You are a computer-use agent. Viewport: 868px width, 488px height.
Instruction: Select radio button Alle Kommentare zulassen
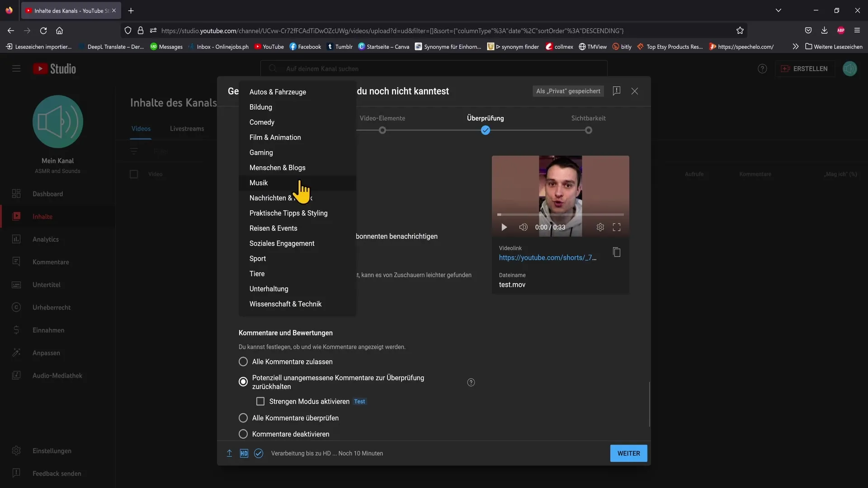(243, 362)
